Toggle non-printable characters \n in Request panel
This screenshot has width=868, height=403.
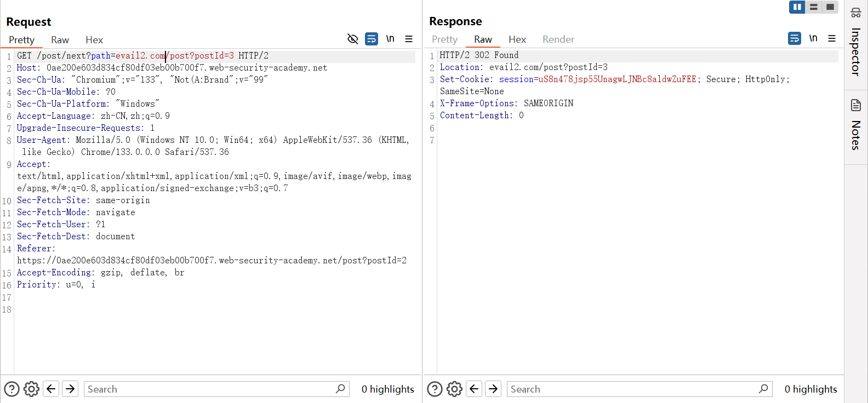(390, 39)
